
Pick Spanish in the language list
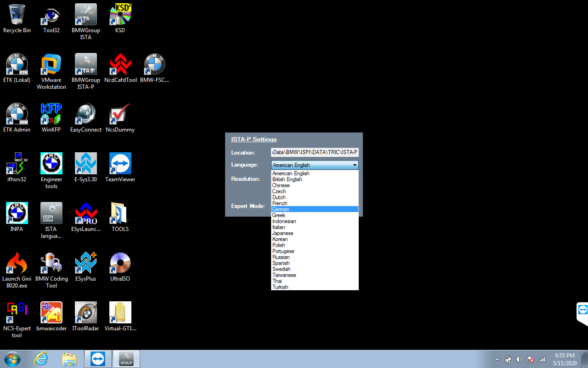tap(315, 263)
